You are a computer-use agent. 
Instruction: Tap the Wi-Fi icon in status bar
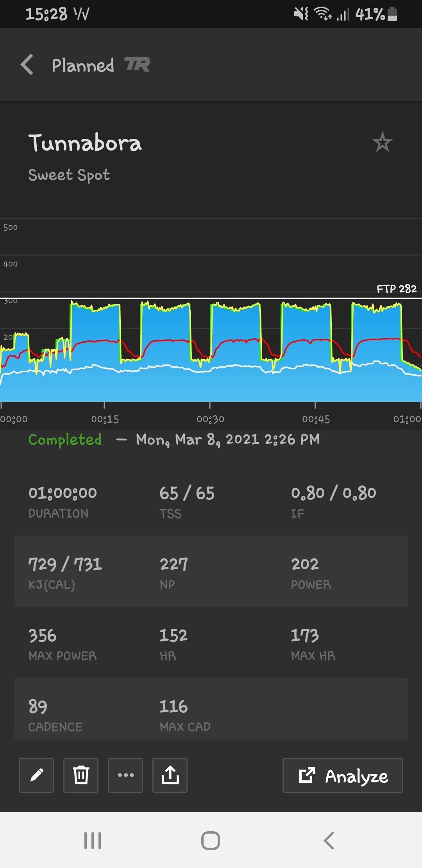323,14
